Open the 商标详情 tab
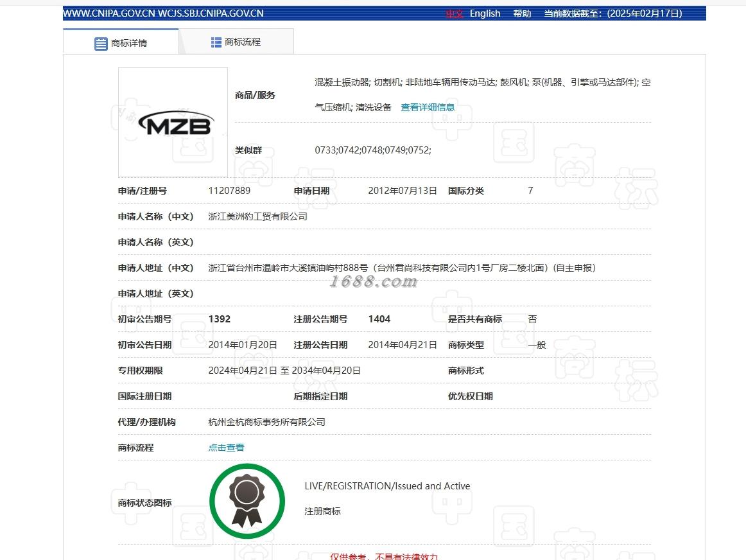The height and width of the screenshot is (560, 746). click(x=121, y=43)
